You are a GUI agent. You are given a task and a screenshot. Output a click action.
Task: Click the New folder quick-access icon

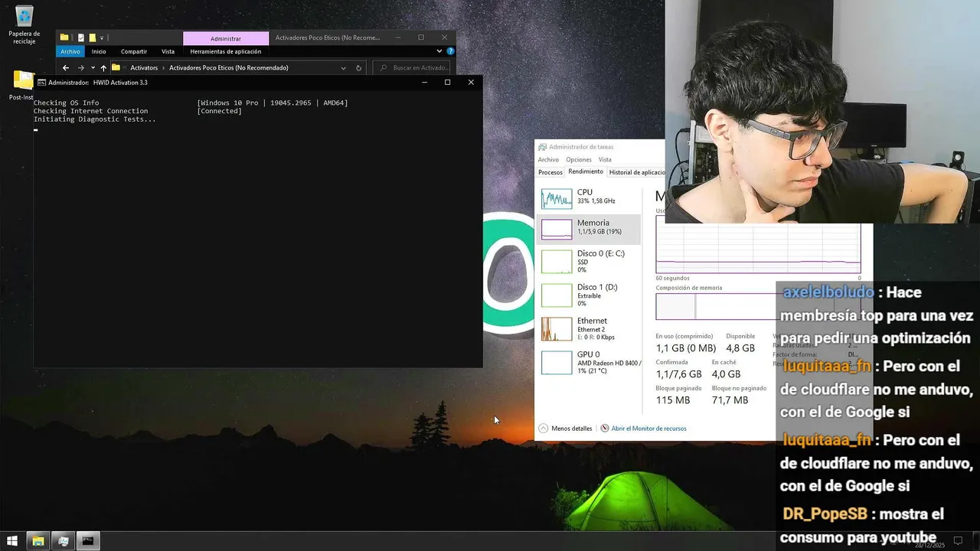(x=92, y=37)
